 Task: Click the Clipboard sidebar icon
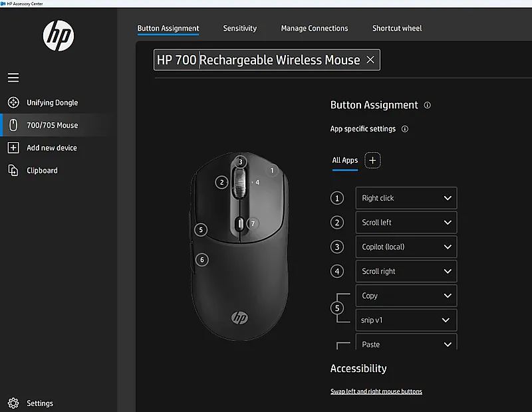point(13,170)
